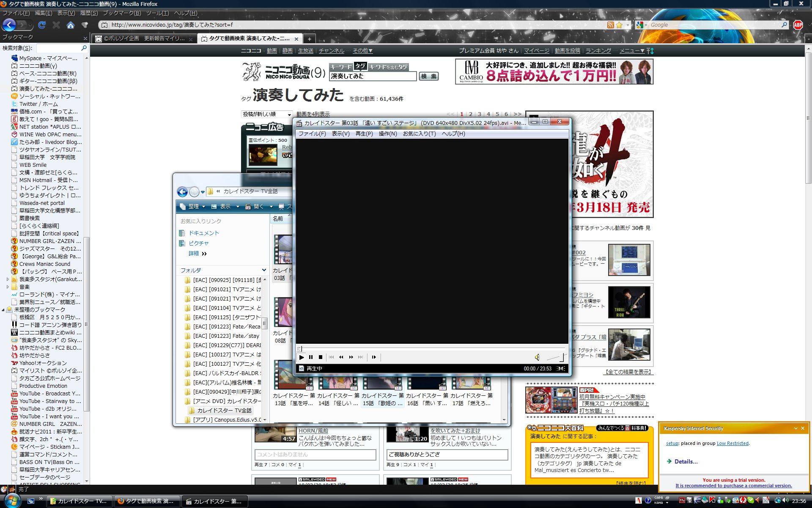This screenshot has width=812, height=508.
Task: Open the カレイドスター TV folder taskbar button
Action: [79, 501]
